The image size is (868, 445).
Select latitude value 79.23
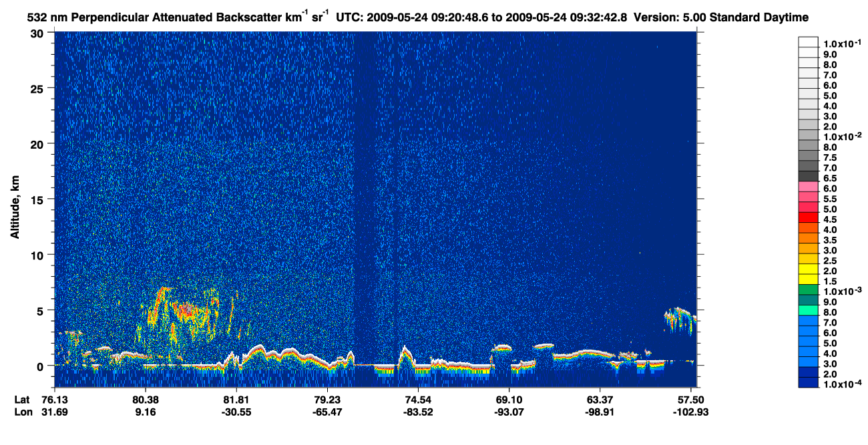pos(327,400)
